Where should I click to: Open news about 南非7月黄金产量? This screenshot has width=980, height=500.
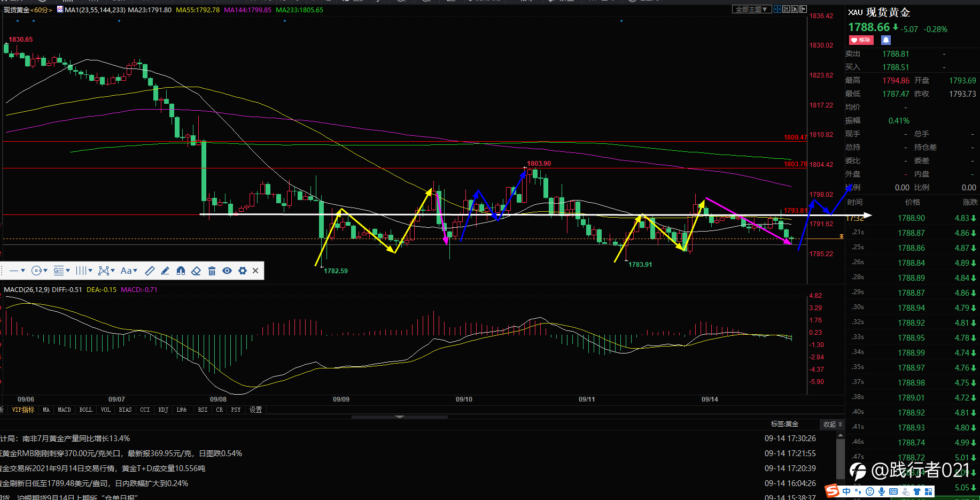[x=65, y=439]
